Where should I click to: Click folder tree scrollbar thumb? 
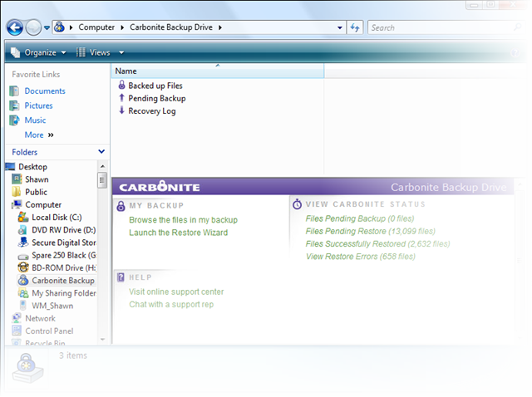click(x=102, y=180)
